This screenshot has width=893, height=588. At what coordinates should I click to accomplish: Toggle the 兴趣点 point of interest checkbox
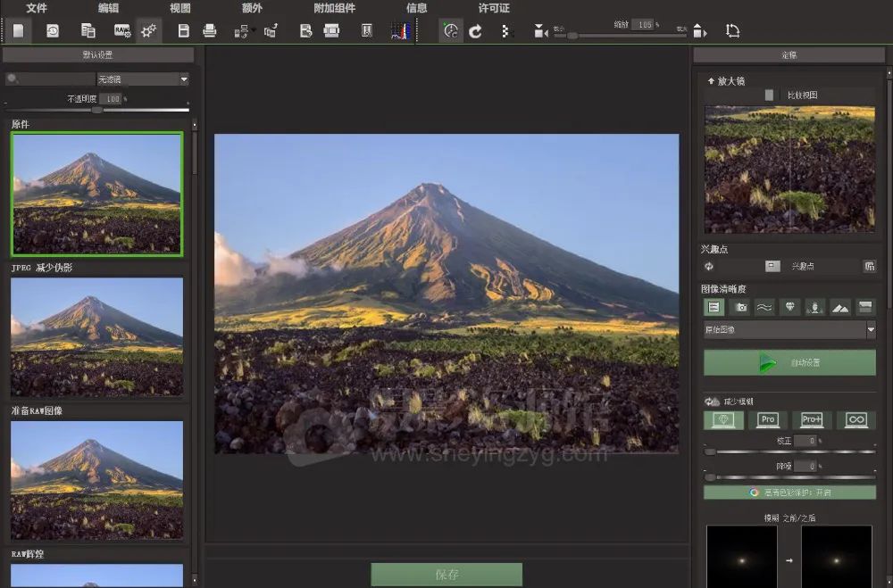point(772,266)
